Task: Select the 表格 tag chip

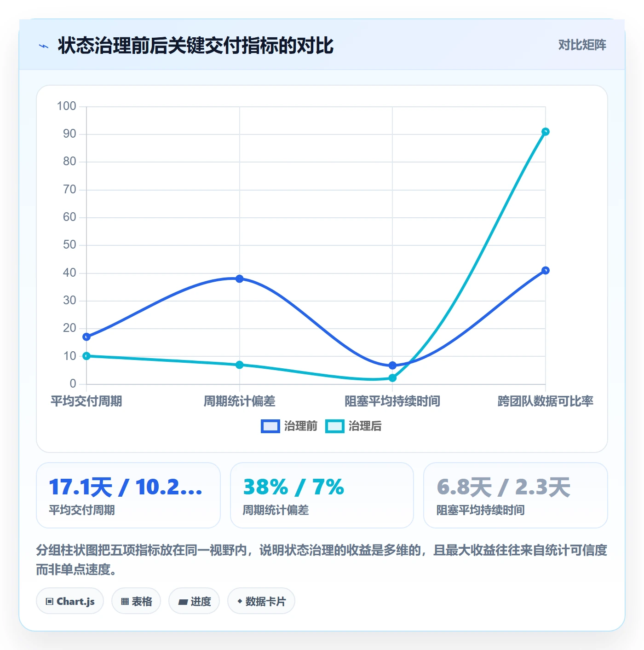Action: tap(136, 601)
